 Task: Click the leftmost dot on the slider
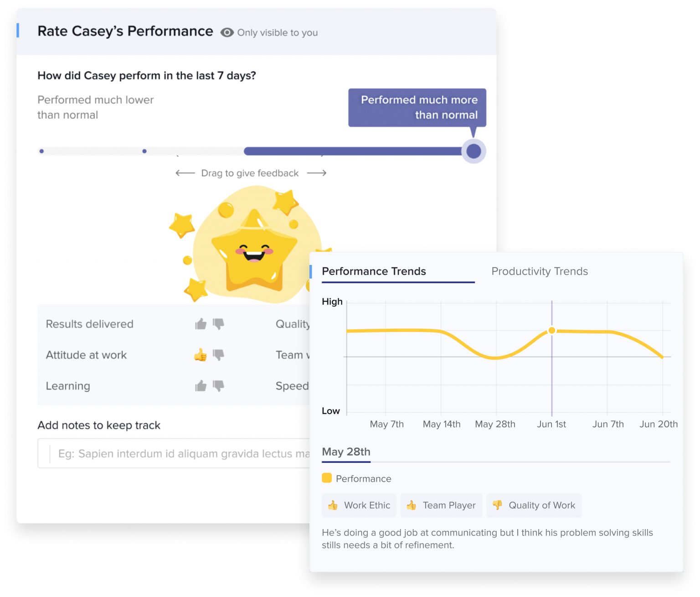click(x=41, y=151)
